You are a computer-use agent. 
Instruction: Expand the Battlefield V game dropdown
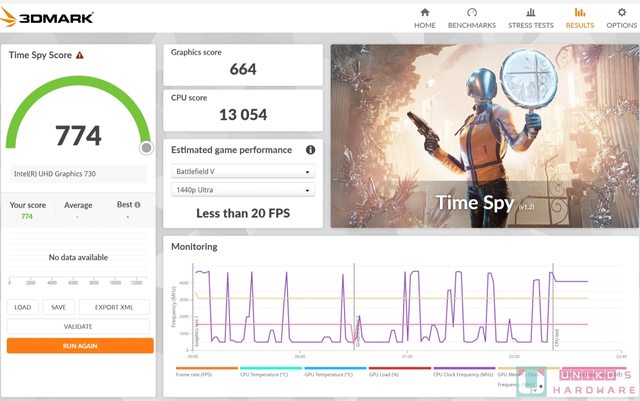click(x=242, y=171)
